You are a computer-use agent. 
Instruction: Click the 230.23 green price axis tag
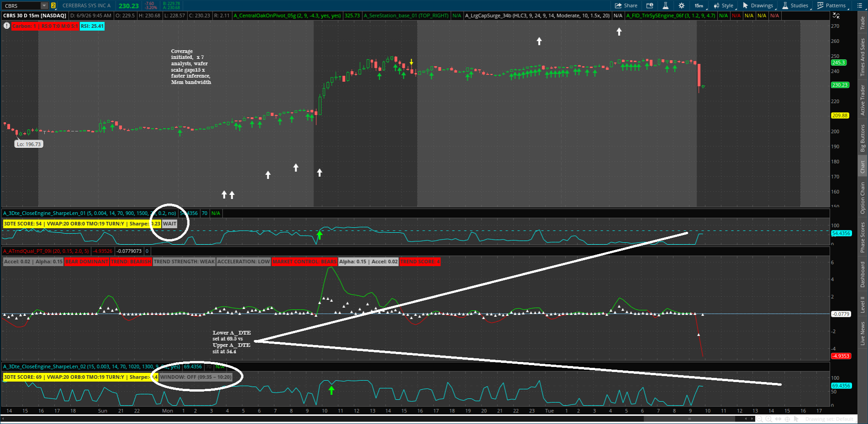[840, 85]
